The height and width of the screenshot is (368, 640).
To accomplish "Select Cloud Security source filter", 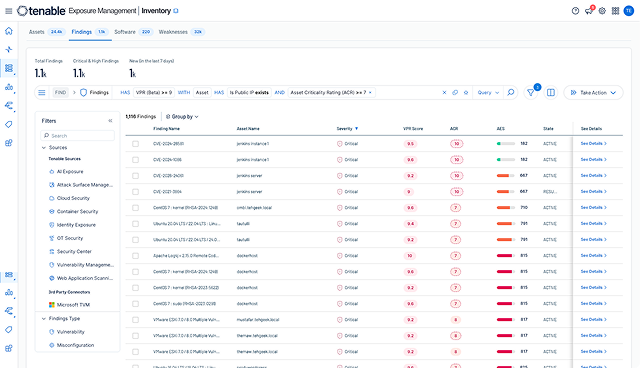I will pos(69,198).
